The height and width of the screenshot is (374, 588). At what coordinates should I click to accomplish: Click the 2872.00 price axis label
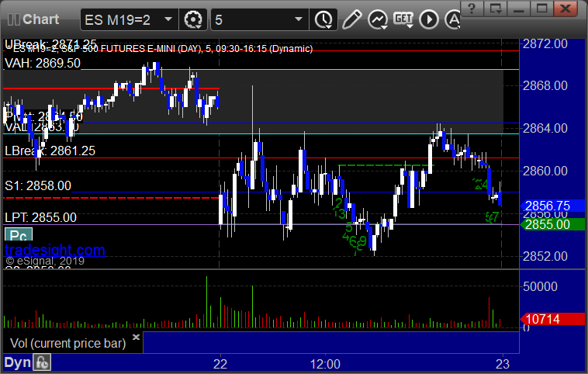545,44
